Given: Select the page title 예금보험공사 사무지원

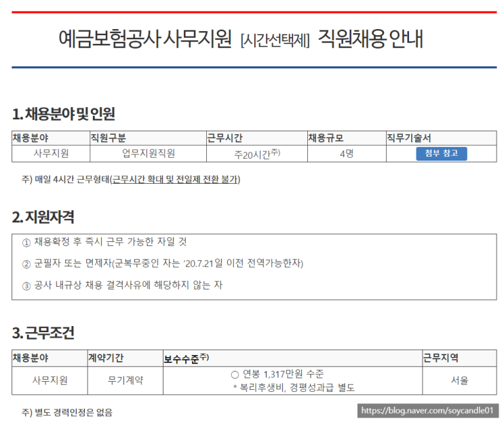Looking at the screenshot, I should (144, 39).
